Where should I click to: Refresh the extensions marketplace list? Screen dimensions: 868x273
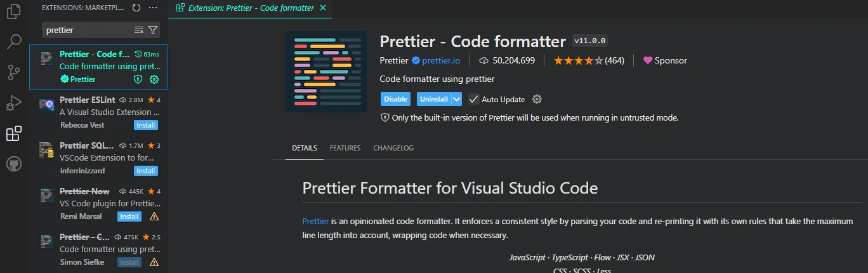[x=136, y=8]
